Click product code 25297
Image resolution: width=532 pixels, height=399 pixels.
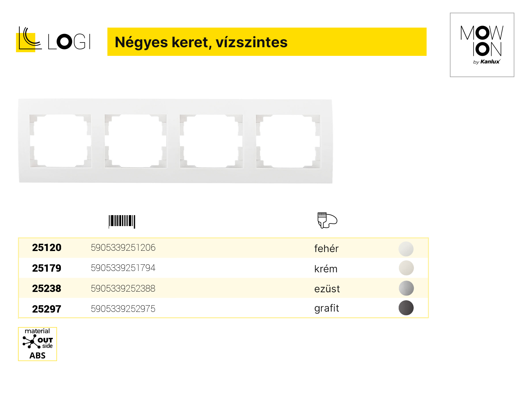tap(47, 309)
